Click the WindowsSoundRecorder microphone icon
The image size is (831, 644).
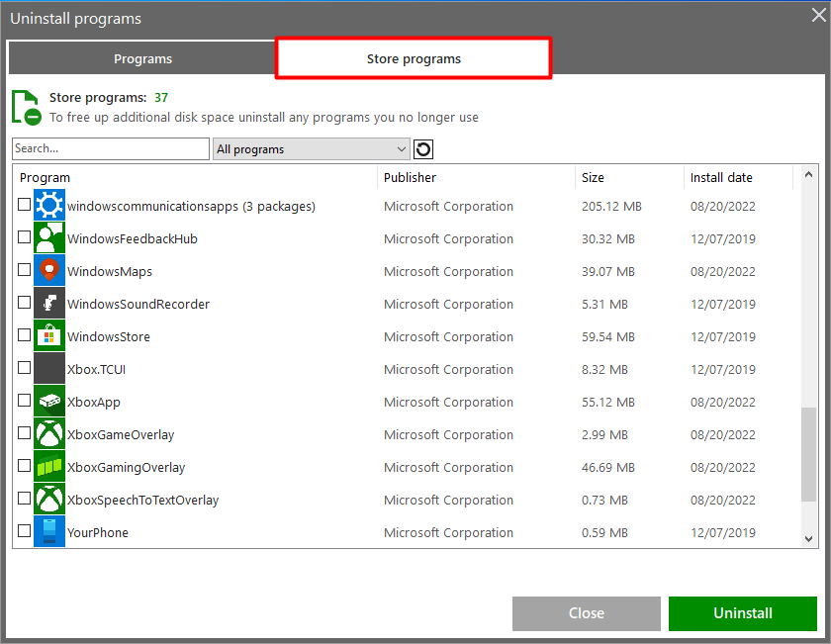(x=49, y=303)
